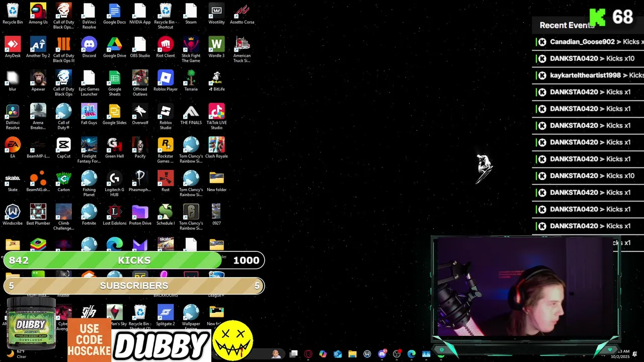The height and width of the screenshot is (362, 644).
Task: Open the Fall Guys desktop shortcut
Action: 89,114
